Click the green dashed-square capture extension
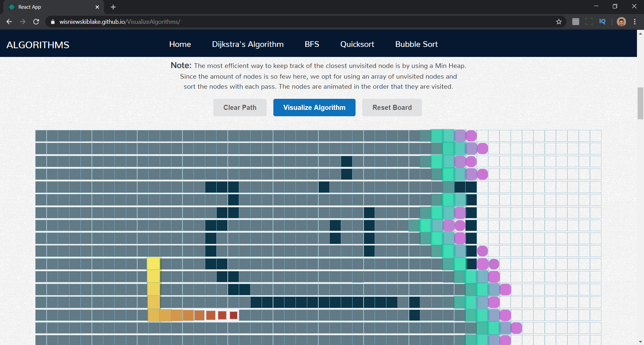 (589, 22)
